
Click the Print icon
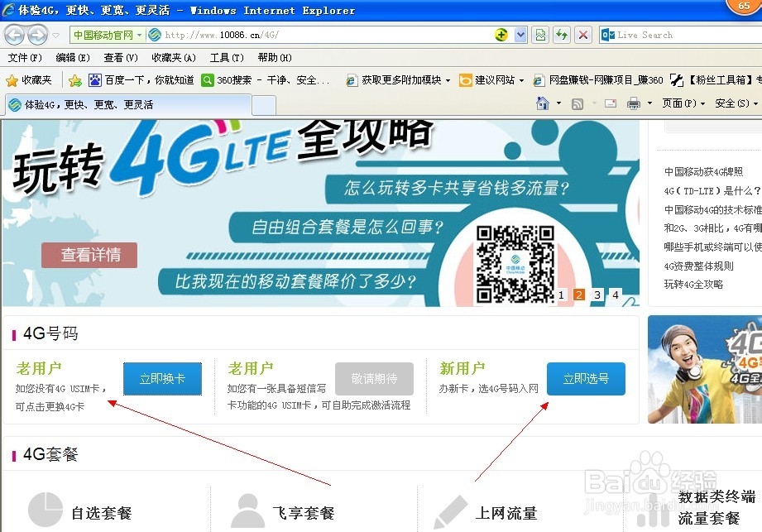[633, 103]
